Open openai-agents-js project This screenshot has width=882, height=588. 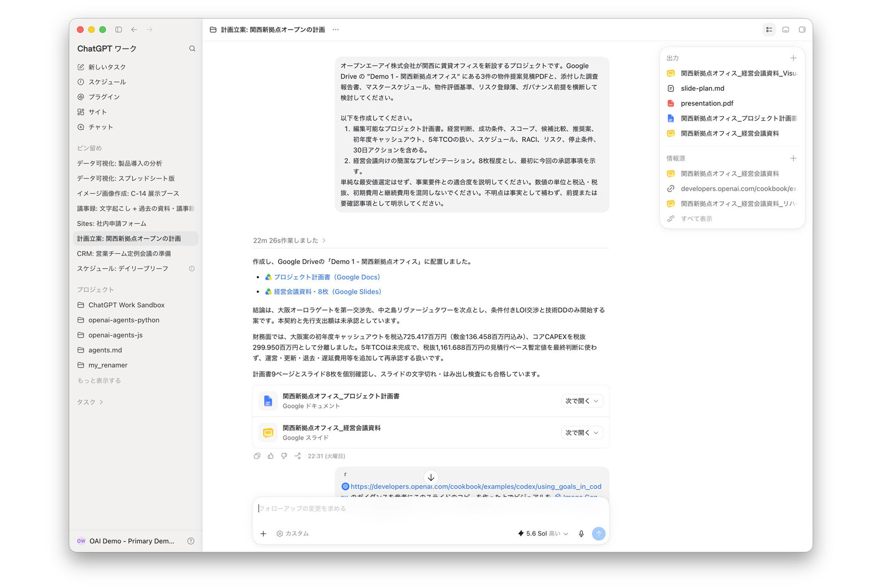[136, 335]
